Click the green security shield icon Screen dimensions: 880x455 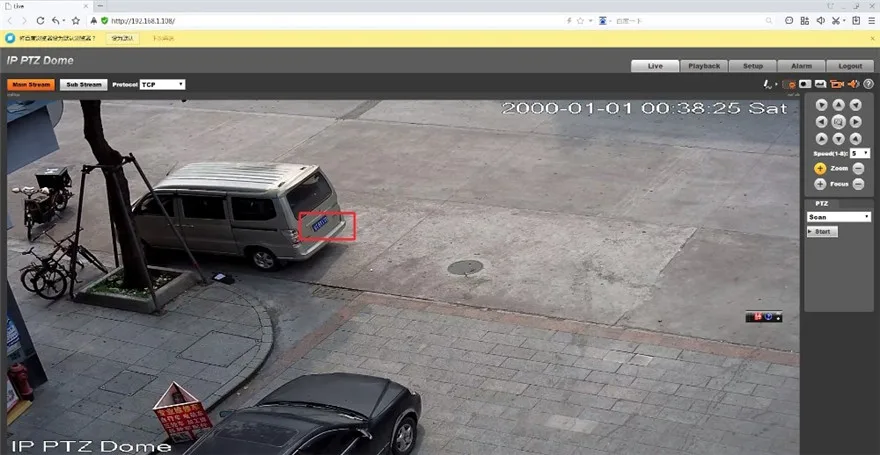point(104,21)
